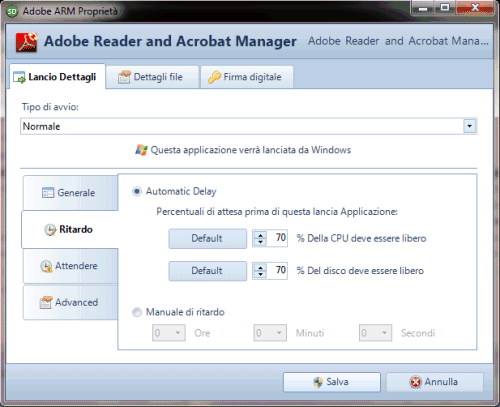Increase the disk free percentage value
Image resolution: width=500 pixels, height=407 pixels.
point(260,267)
